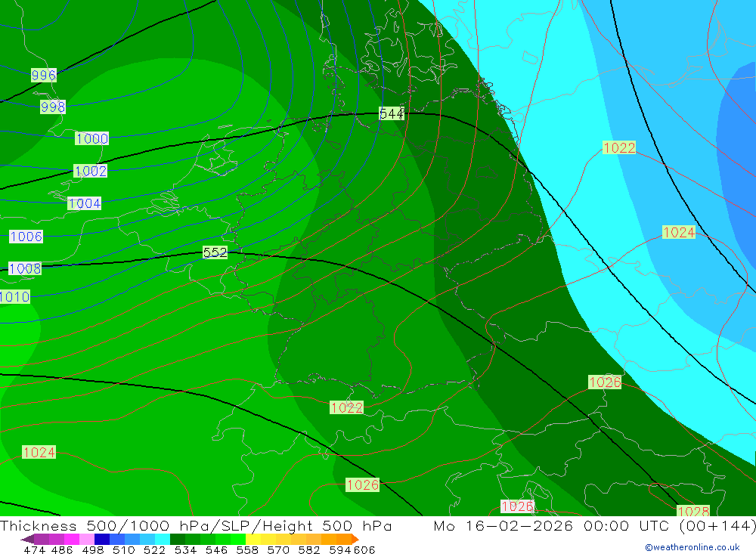756x554 pixels.
Task: Open the weatheronline.co.uk copyright link
Action: 692,547
